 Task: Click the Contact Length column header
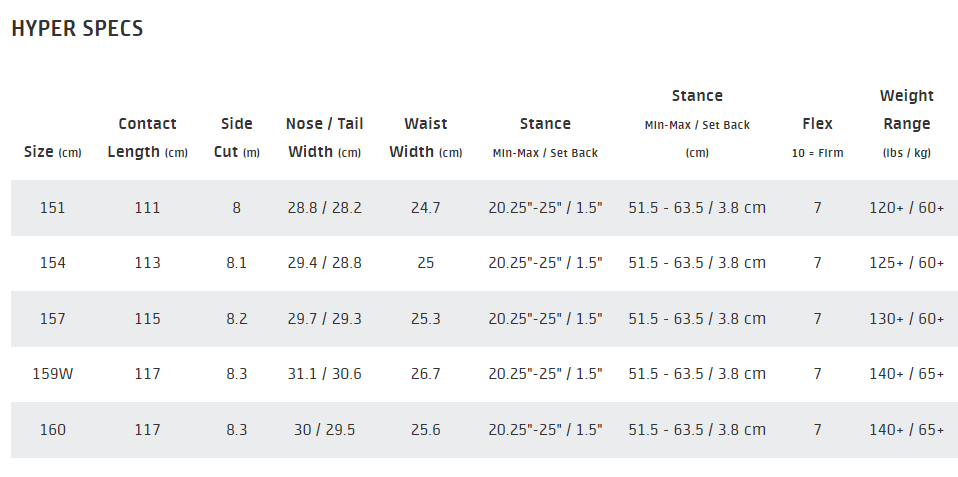[x=147, y=138]
